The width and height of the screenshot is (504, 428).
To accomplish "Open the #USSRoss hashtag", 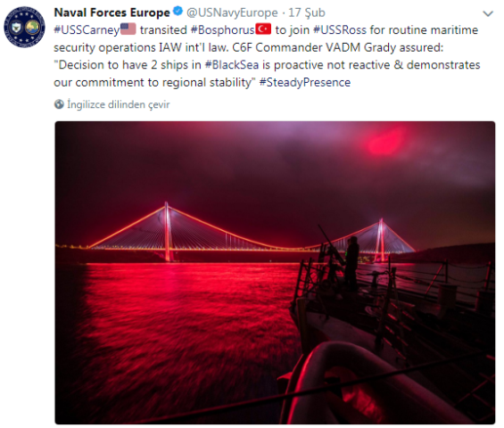I will point(340,30).
